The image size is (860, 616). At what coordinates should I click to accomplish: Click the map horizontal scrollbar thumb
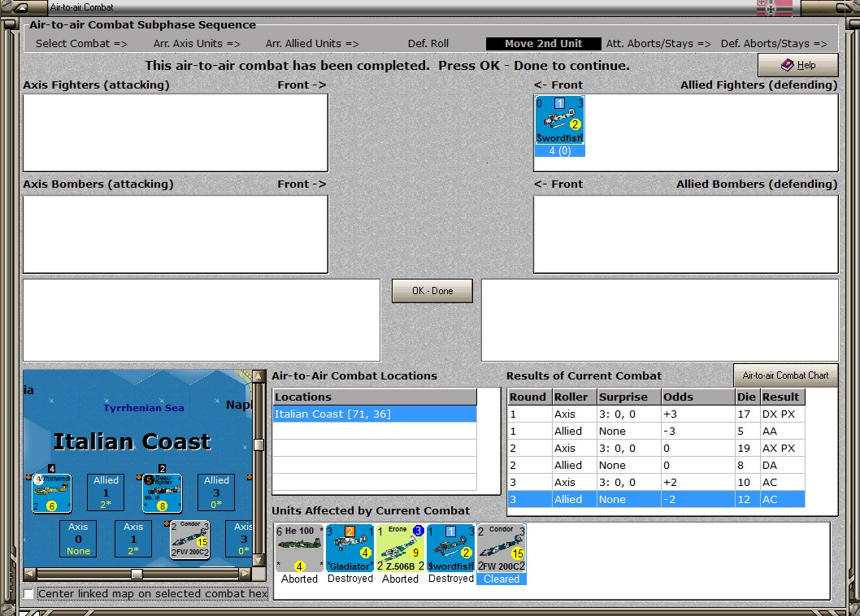137,574
